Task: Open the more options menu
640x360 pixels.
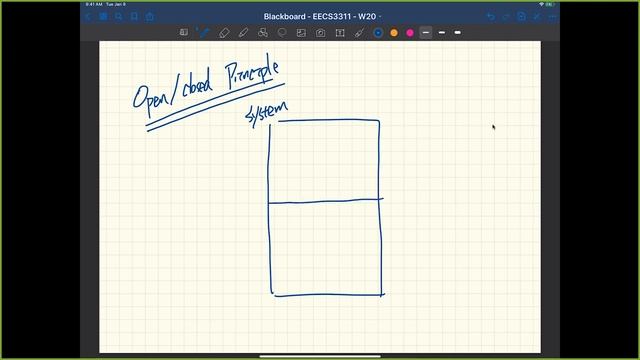Action: [552, 17]
